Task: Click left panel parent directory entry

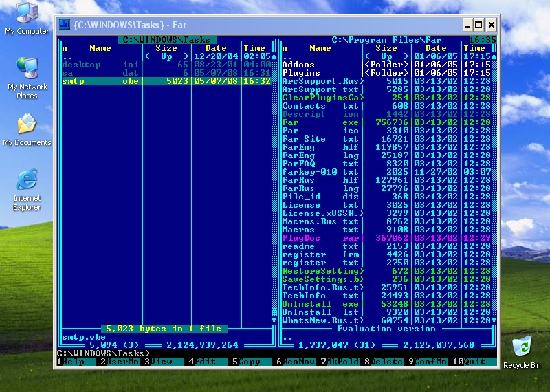Action: (166, 56)
